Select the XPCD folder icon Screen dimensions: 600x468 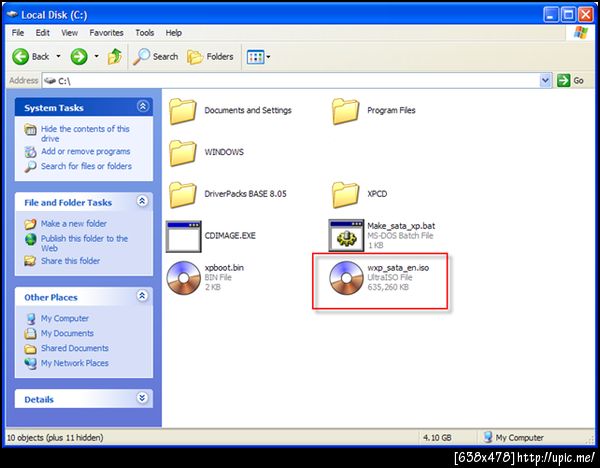pyautogui.click(x=346, y=194)
